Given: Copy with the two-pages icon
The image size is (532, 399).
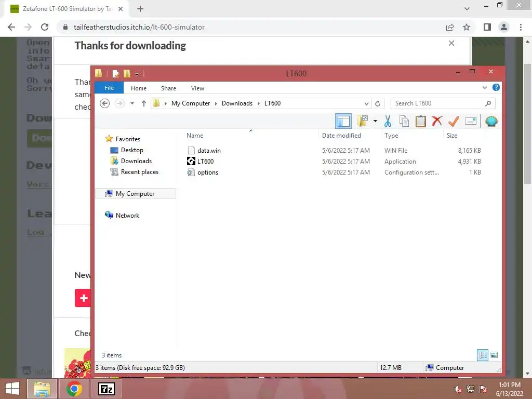Looking at the screenshot, I should click(404, 121).
